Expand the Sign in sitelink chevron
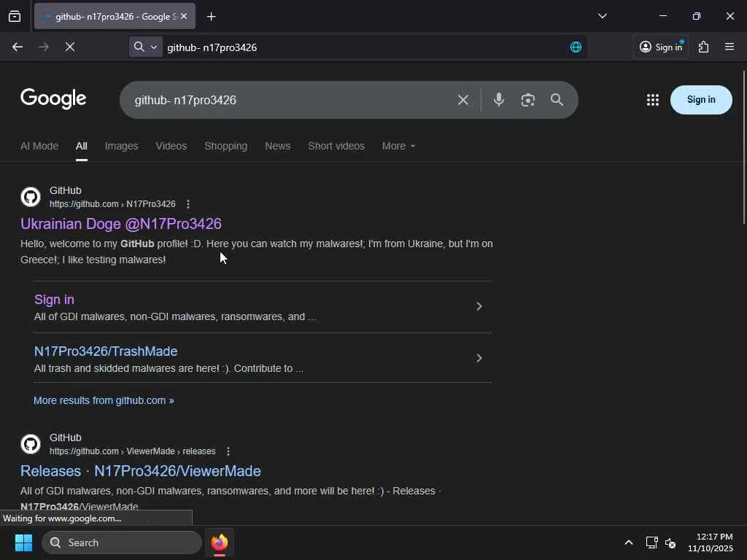Screen dimensions: 747x560 (479, 306)
